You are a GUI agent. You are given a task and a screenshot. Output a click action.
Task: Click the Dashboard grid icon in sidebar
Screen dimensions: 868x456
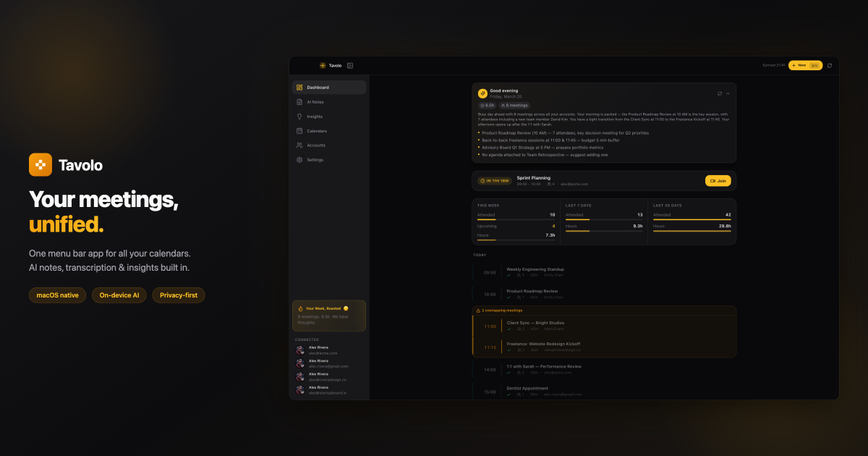tap(299, 88)
